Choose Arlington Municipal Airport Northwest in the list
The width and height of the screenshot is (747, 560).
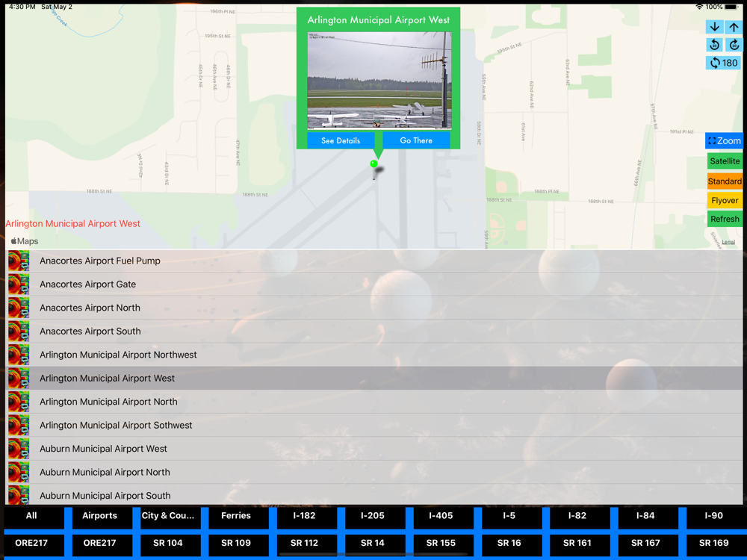374,355
